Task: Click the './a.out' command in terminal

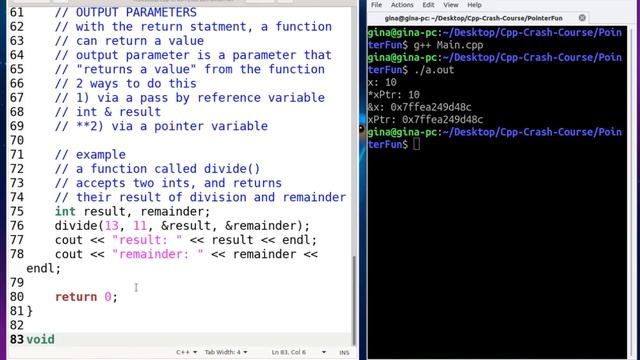Action: [x=434, y=70]
